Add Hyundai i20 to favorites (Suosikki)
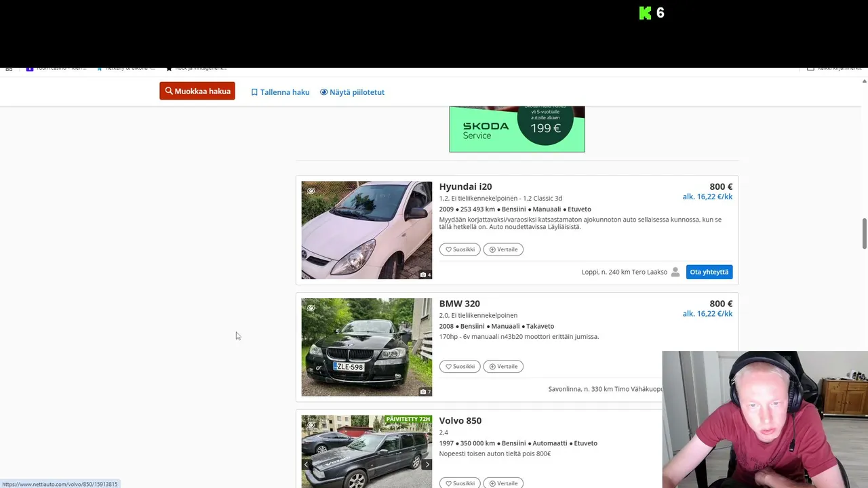This screenshot has width=868, height=488. tap(460, 249)
